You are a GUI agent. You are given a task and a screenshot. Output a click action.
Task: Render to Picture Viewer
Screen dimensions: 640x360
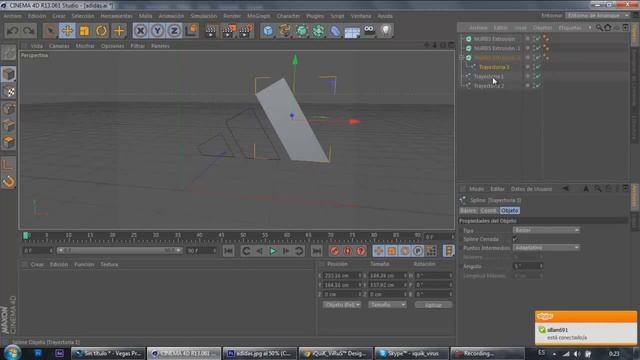[229, 31]
